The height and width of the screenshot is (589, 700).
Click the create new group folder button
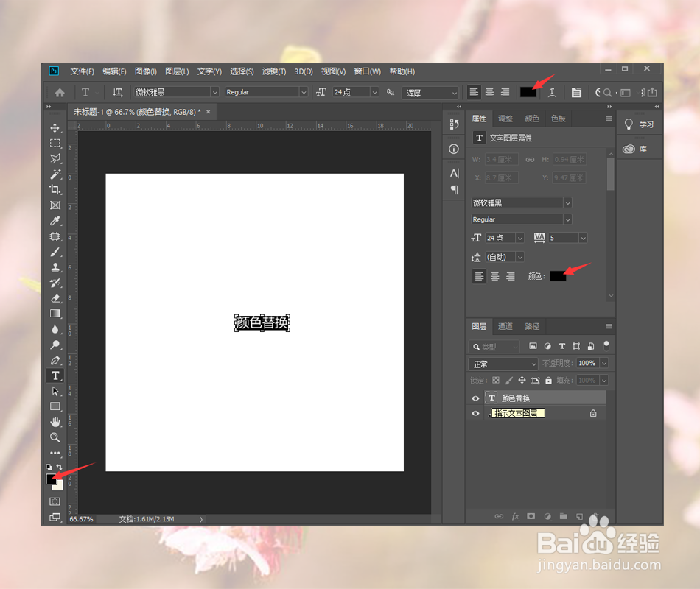click(564, 516)
